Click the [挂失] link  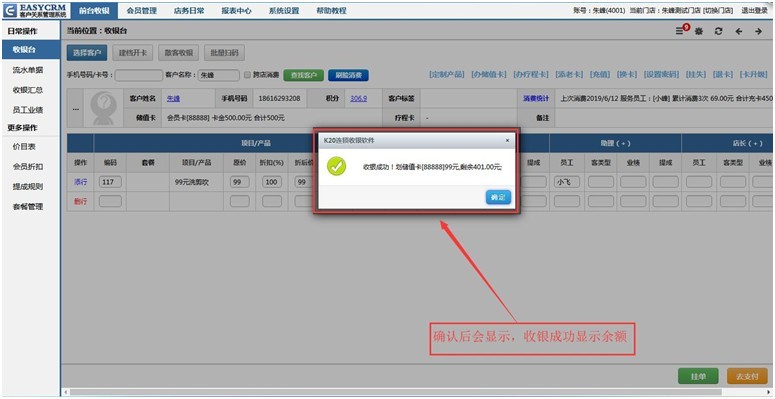pyautogui.click(x=696, y=74)
